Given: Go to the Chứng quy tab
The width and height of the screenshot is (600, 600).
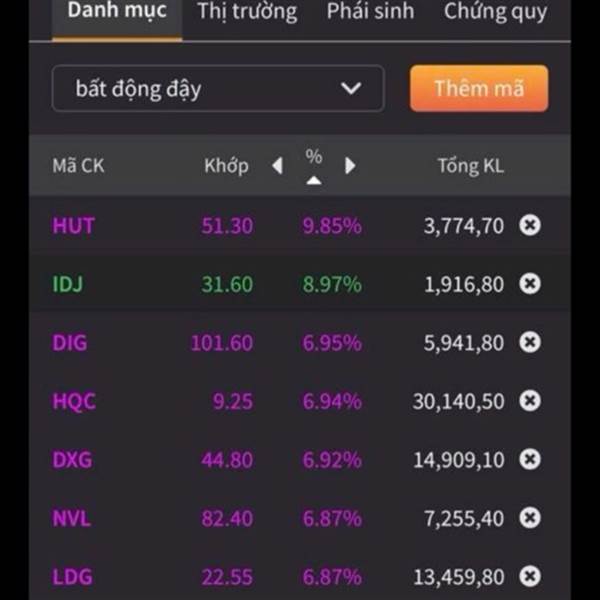Looking at the screenshot, I should click(x=495, y=12).
